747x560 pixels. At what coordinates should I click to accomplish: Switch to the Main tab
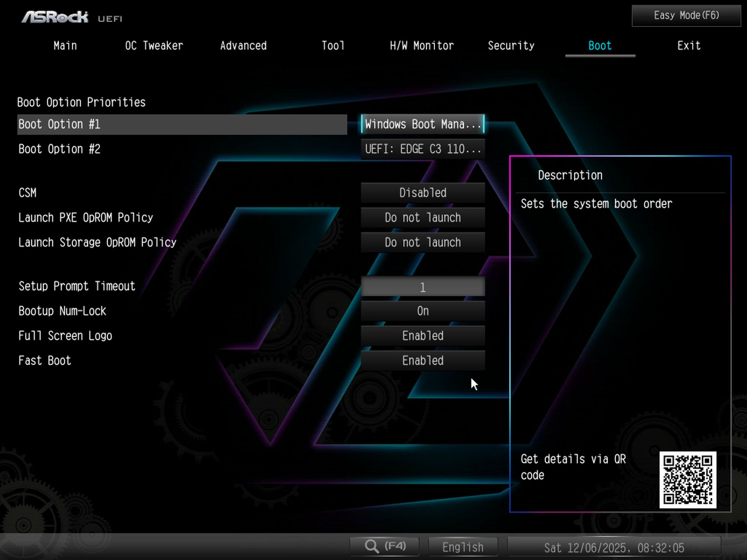[x=65, y=45]
